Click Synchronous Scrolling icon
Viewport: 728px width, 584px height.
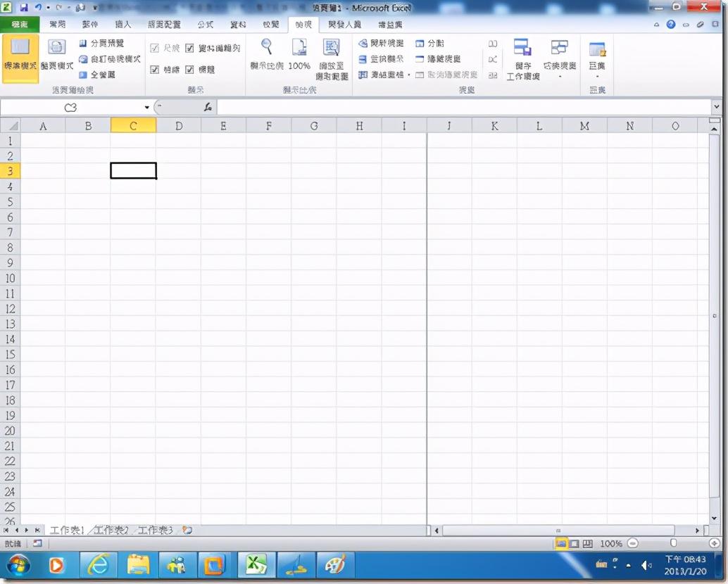point(493,59)
